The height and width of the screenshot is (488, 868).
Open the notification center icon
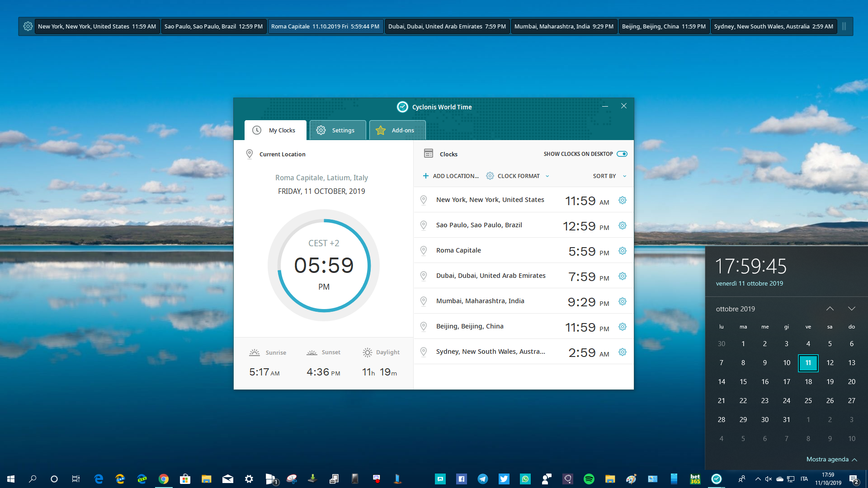[x=854, y=479]
